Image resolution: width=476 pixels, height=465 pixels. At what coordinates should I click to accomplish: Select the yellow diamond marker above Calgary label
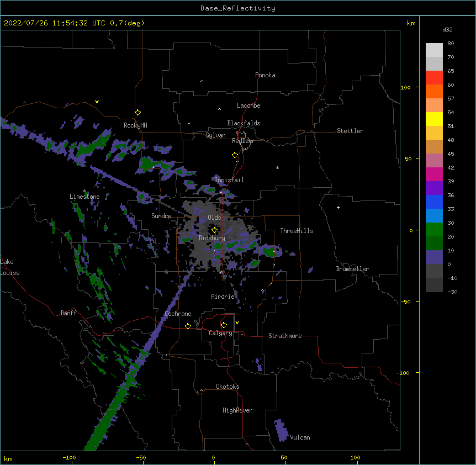tap(224, 325)
